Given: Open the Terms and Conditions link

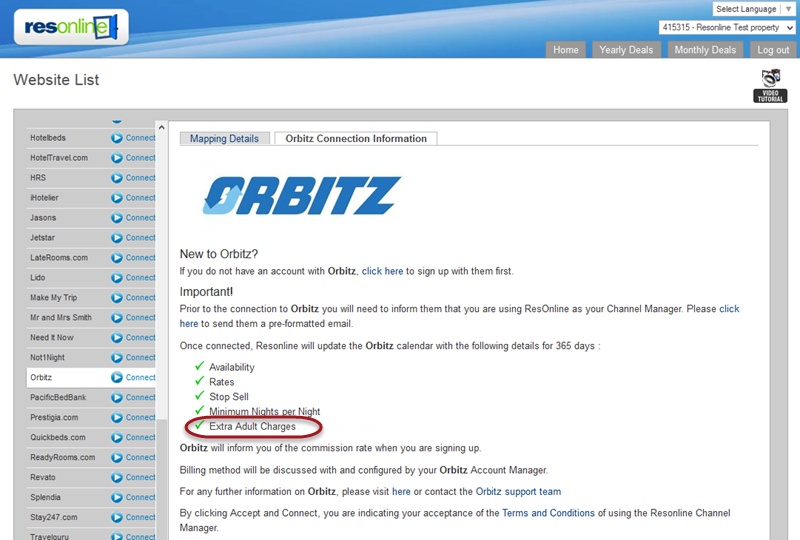Looking at the screenshot, I should click(548, 513).
